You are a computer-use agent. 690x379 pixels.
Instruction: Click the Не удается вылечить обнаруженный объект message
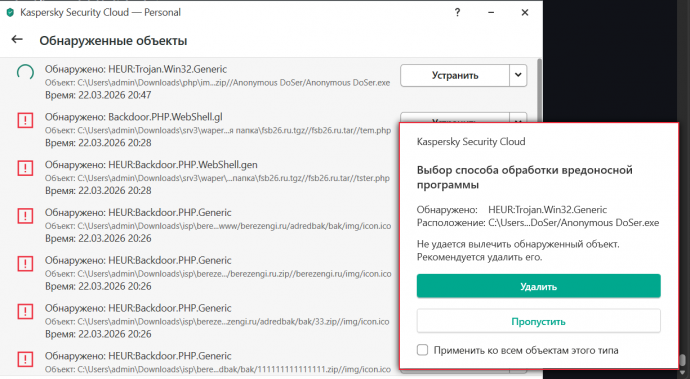pos(518,244)
